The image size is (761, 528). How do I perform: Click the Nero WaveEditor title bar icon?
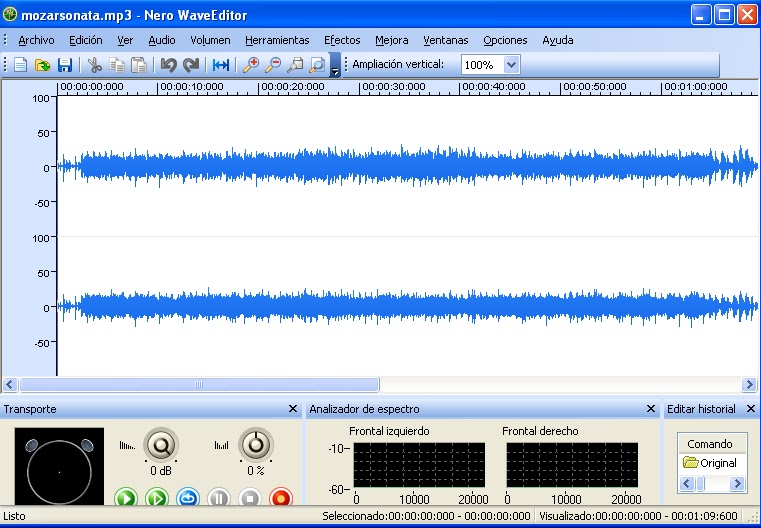(x=9, y=15)
